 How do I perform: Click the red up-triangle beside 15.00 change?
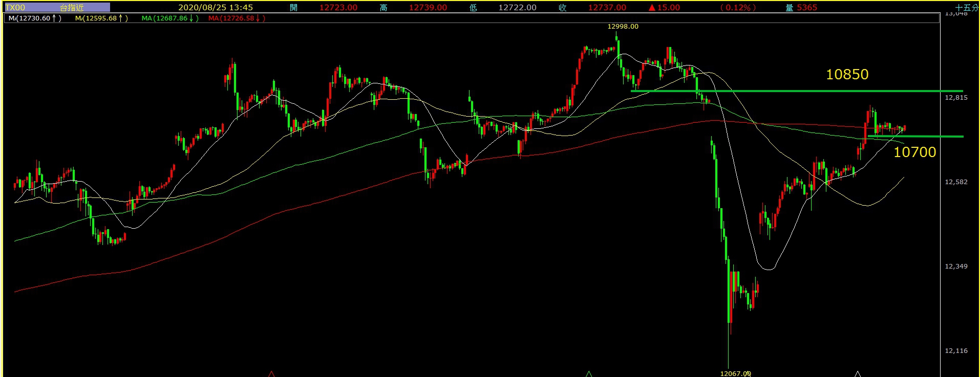(x=652, y=8)
